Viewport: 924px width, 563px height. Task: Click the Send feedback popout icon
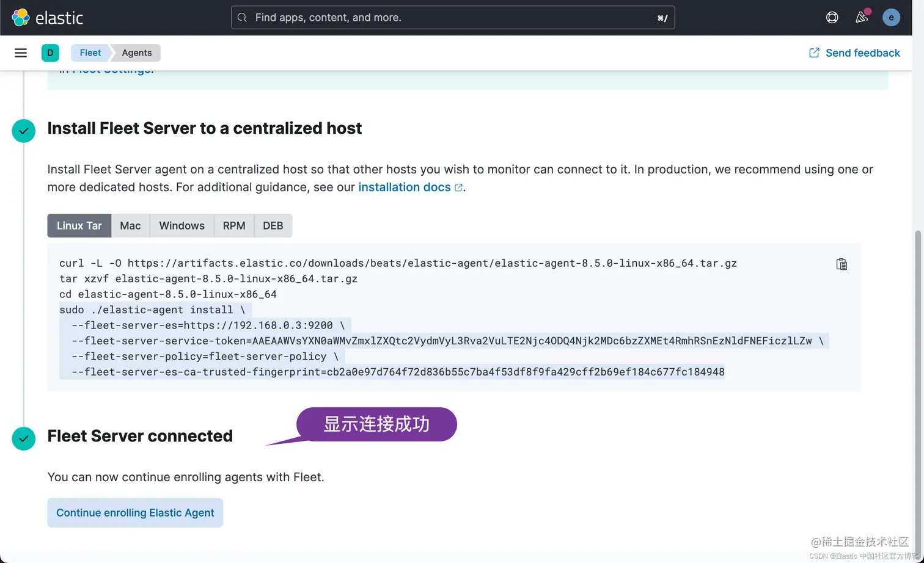coord(814,53)
